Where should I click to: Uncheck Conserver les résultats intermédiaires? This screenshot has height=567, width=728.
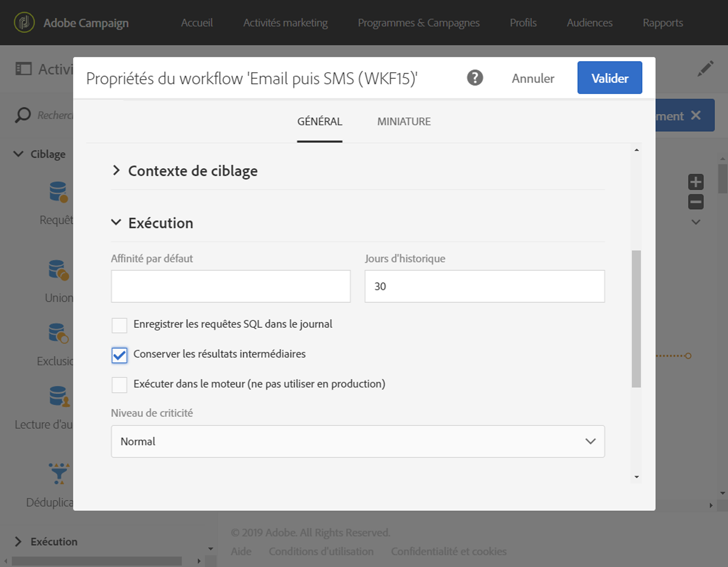(x=119, y=355)
